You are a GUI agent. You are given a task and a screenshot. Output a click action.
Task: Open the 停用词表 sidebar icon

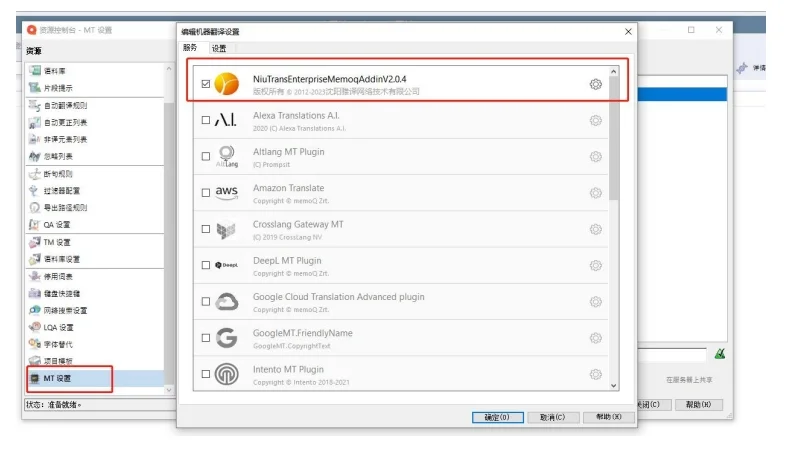click(35, 276)
